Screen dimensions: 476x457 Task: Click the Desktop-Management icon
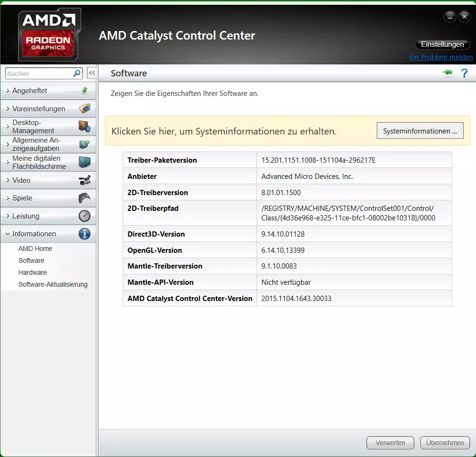(x=84, y=126)
